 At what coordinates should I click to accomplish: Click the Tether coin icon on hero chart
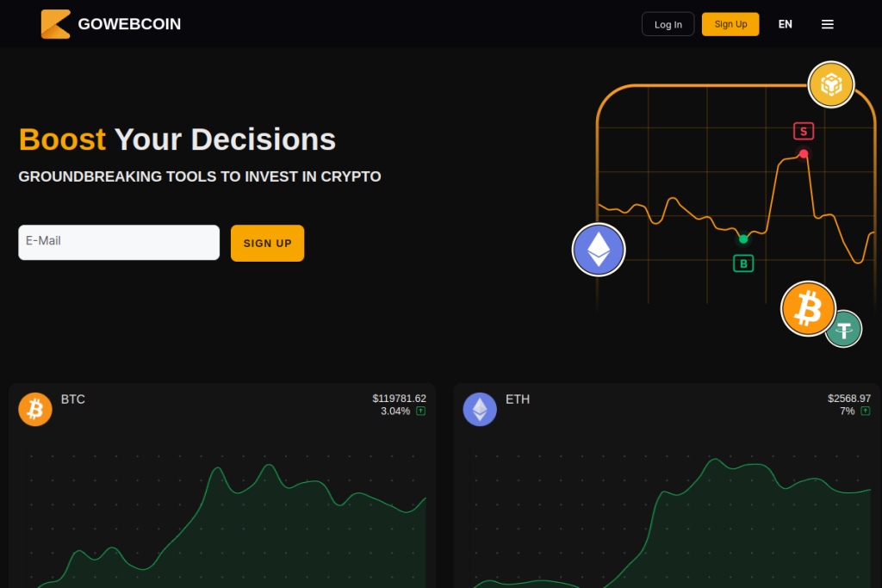844,330
